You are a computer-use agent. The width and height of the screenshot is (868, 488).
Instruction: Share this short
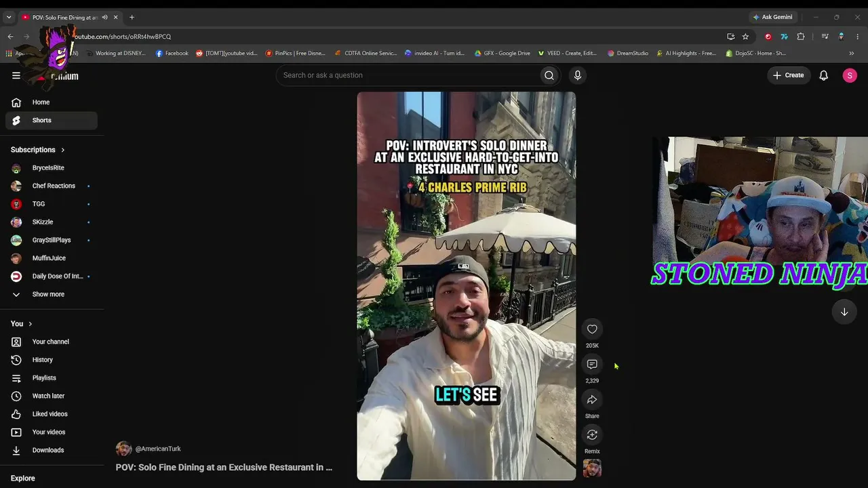pyautogui.click(x=592, y=399)
